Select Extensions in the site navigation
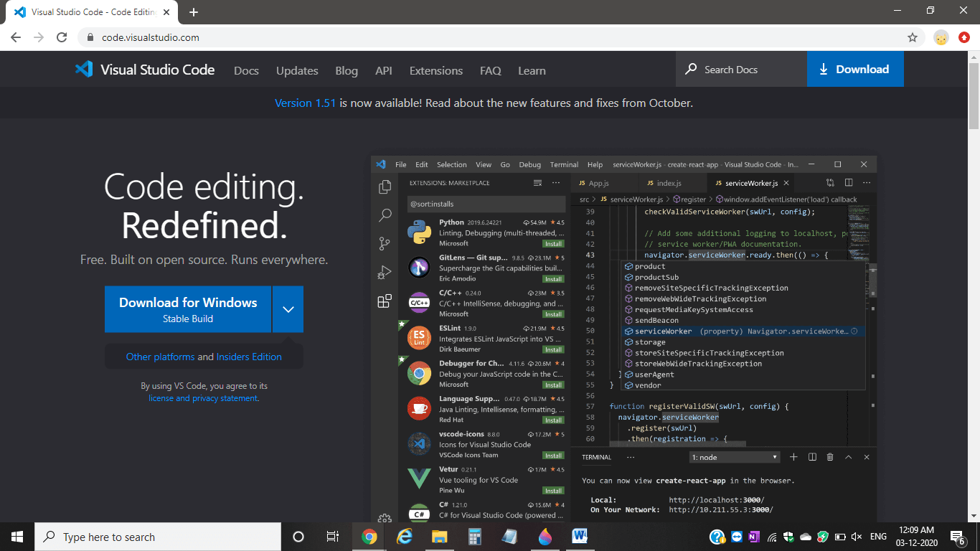Screen dimensions: 980x551 (x=436, y=70)
